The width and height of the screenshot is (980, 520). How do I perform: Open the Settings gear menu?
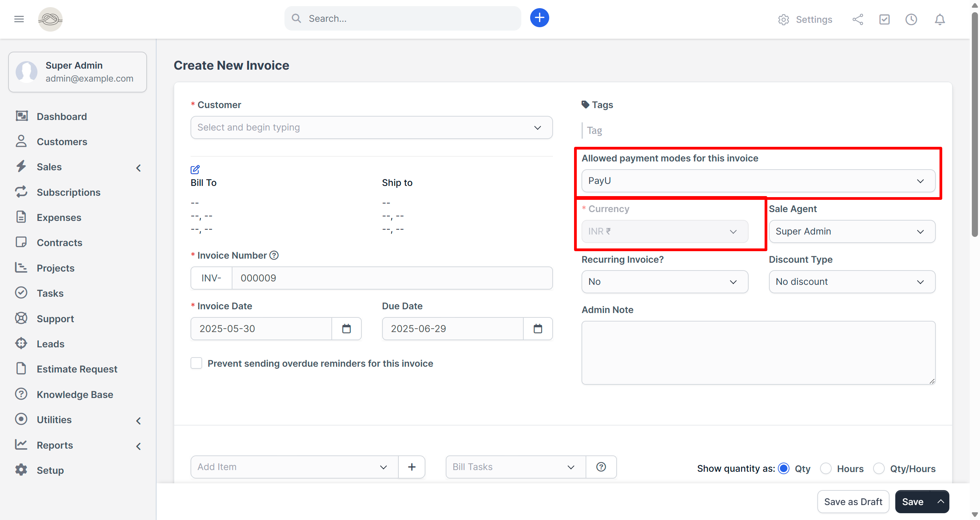(x=783, y=19)
